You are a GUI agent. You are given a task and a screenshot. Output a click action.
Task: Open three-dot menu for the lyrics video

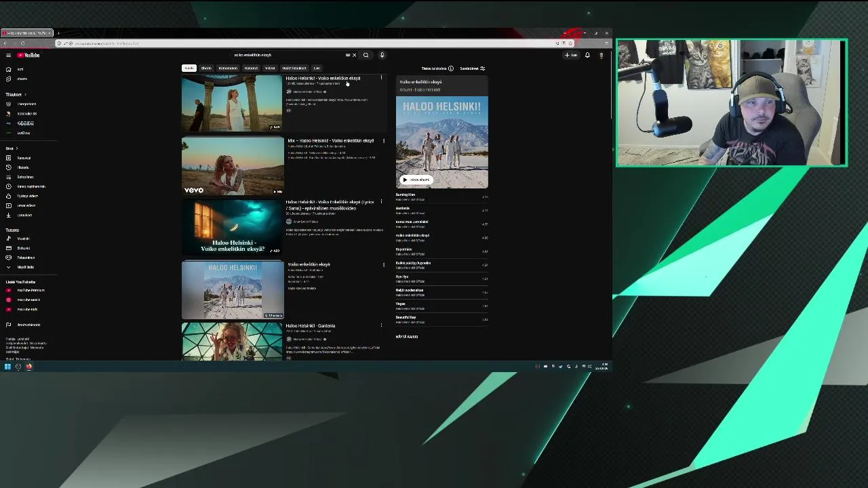[381, 202]
